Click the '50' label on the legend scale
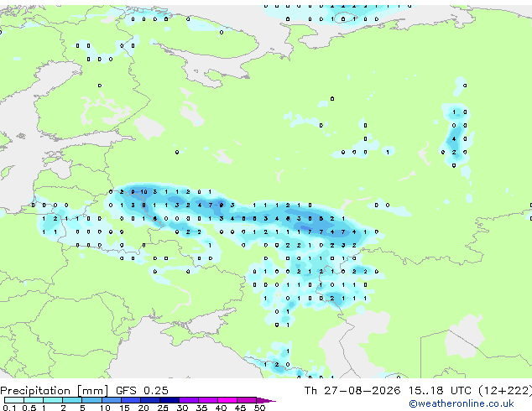 coord(260,408)
